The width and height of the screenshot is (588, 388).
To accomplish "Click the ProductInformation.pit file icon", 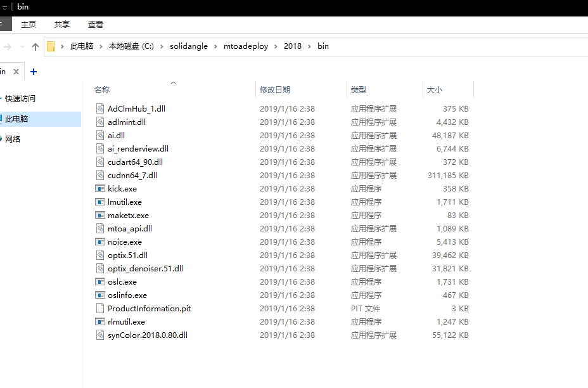I will [x=99, y=308].
